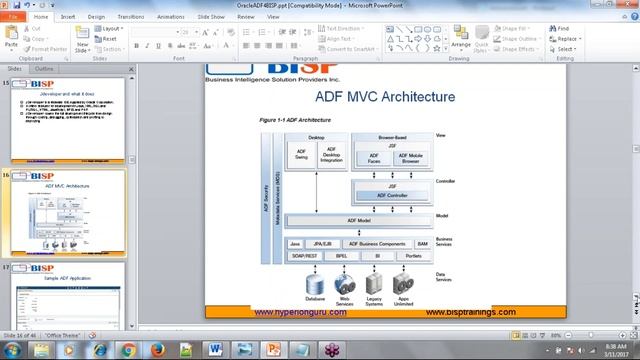This screenshot has height=360, width=640.
Task: Open Shape Fill color options
Action: (511, 29)
